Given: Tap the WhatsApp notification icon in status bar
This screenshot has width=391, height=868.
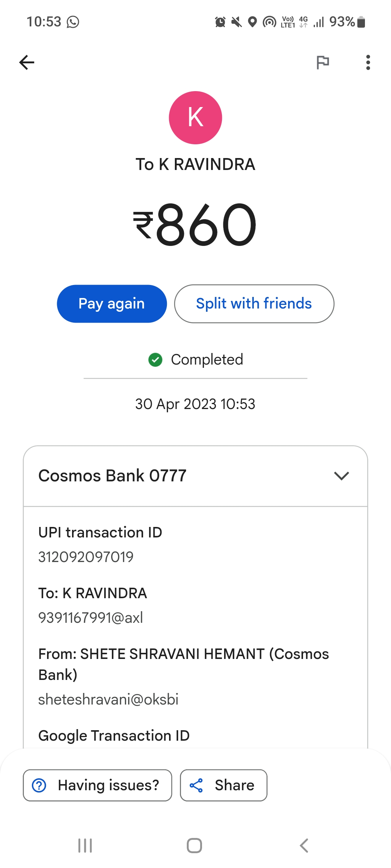Looking at the screenshot, I should point(73,22).
